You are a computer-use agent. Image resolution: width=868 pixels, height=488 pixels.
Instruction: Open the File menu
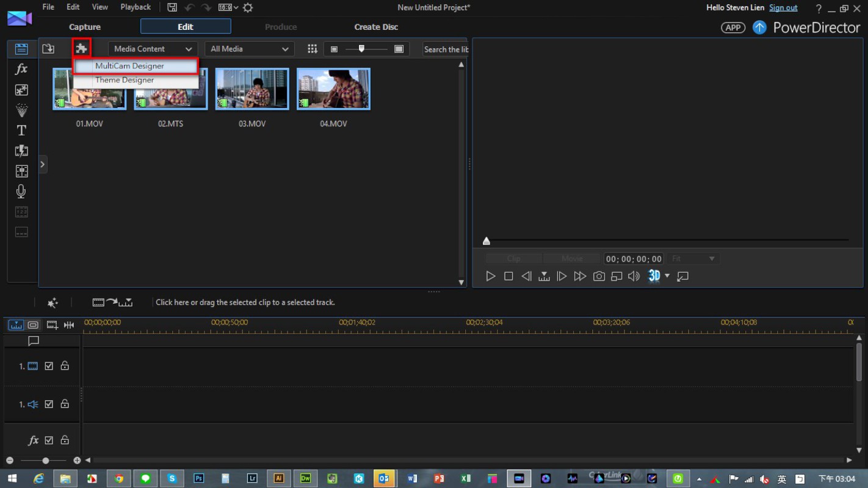coord(48,7)
